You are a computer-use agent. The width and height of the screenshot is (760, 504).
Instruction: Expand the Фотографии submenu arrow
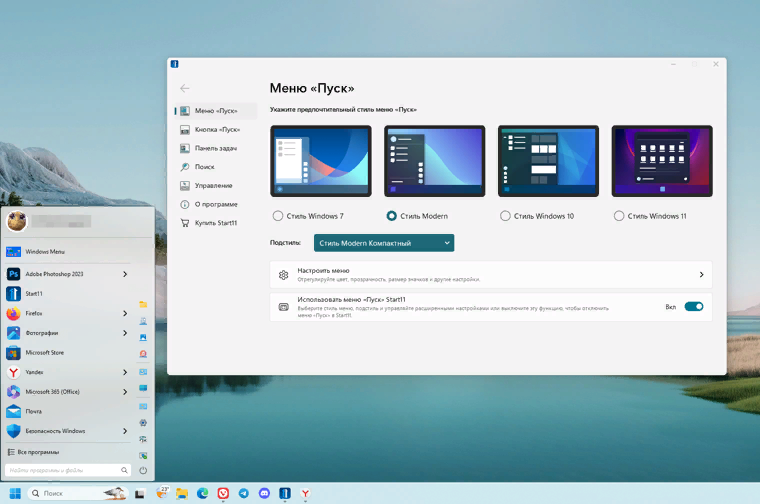[125, 333]
